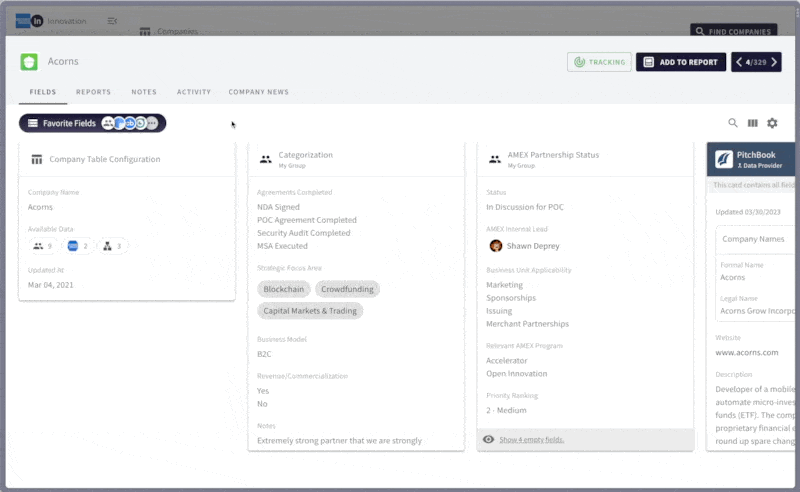Click the hierarchy chip showing 3
The width and height of the screenshot is (800, 492).
pyautogui.click(x=112, y=246)
